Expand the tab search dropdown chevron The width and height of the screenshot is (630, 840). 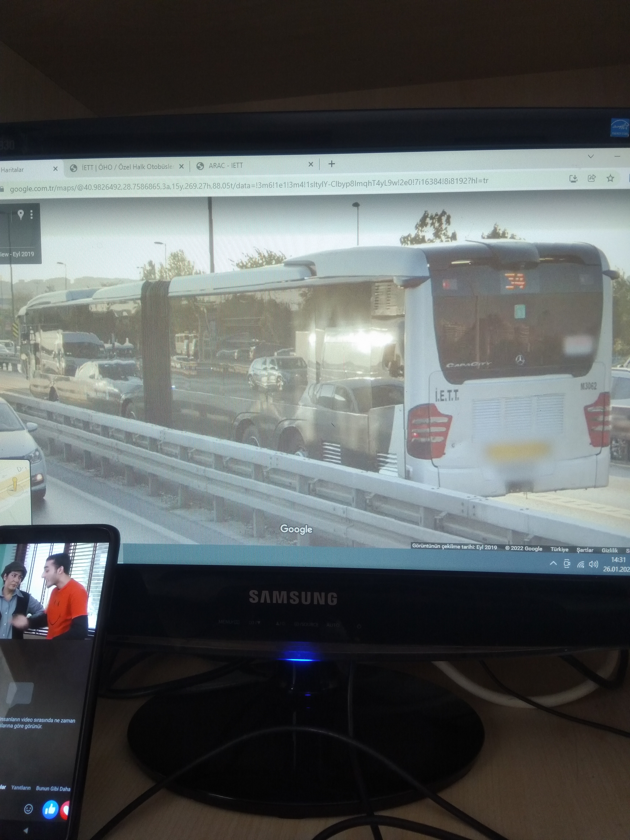(x=591, y=156)
